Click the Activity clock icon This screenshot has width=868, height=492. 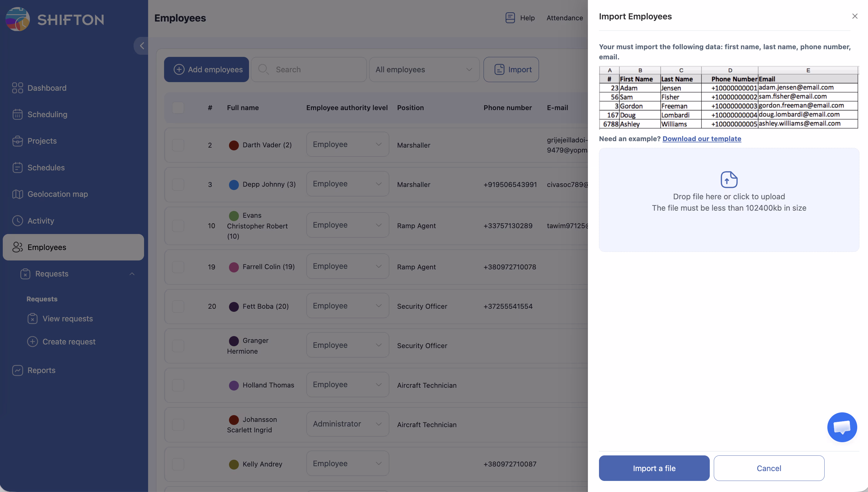18,221
